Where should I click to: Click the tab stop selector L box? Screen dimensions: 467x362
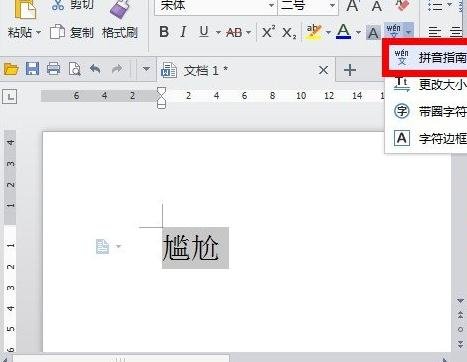pos(9,97)
